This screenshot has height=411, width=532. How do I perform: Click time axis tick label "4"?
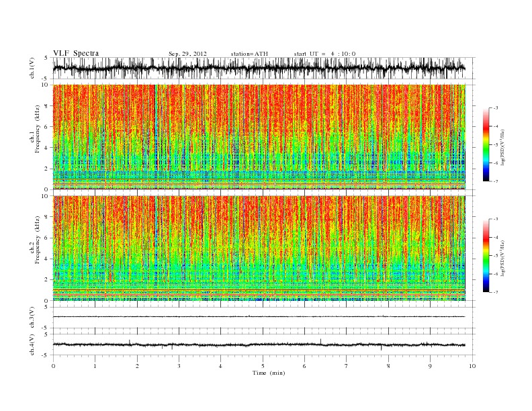(220, 366)
